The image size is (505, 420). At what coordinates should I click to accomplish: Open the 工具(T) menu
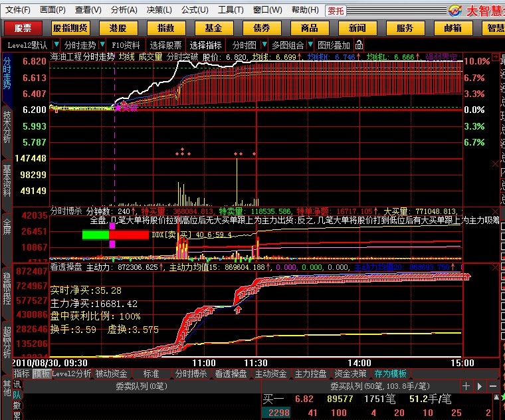point(231,10)
